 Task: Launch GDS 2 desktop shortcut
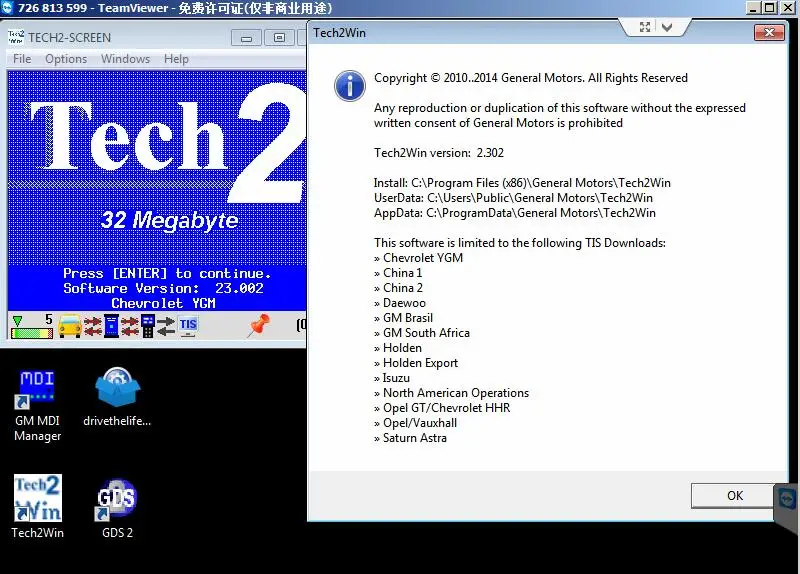pyautogui.click(x=117, y=508)
